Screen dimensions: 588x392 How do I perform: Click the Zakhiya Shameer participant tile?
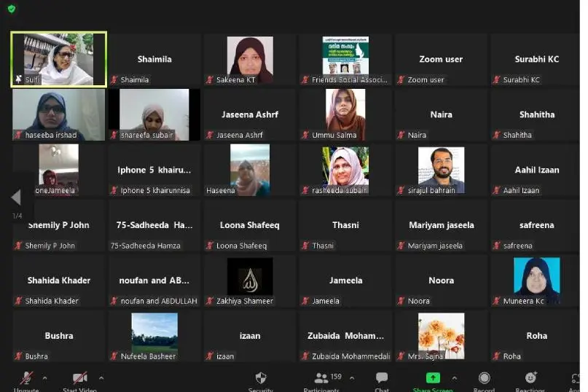pyautogui.click(x=250, y=281)
